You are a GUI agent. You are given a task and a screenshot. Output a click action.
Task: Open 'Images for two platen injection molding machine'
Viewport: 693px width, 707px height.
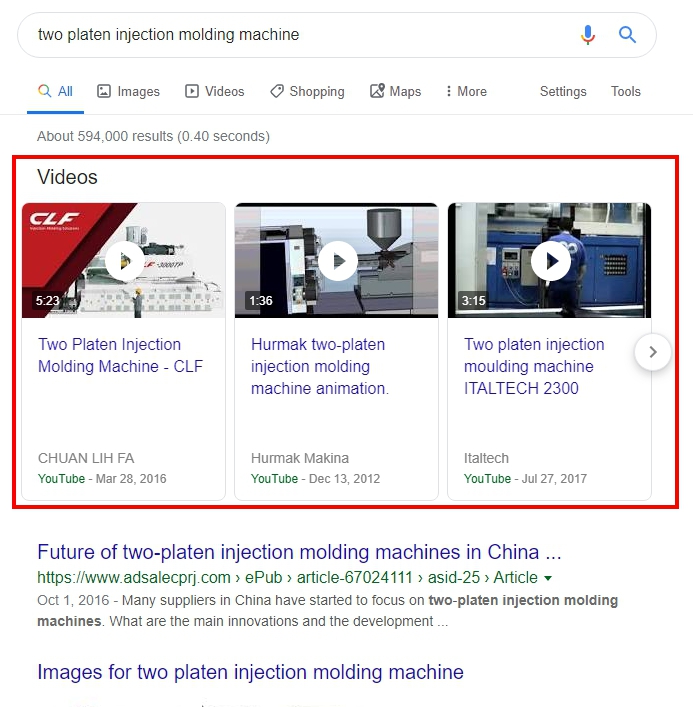(x=250, y=672)
